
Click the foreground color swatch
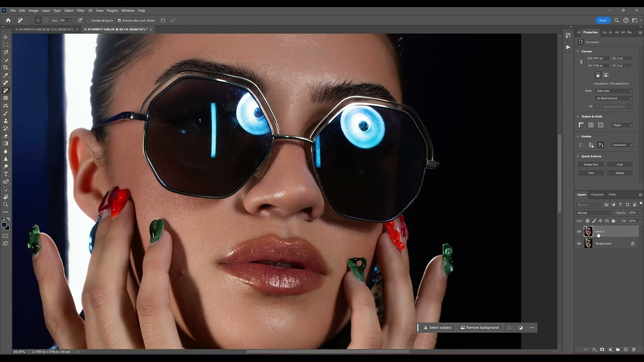click(5, 225)
